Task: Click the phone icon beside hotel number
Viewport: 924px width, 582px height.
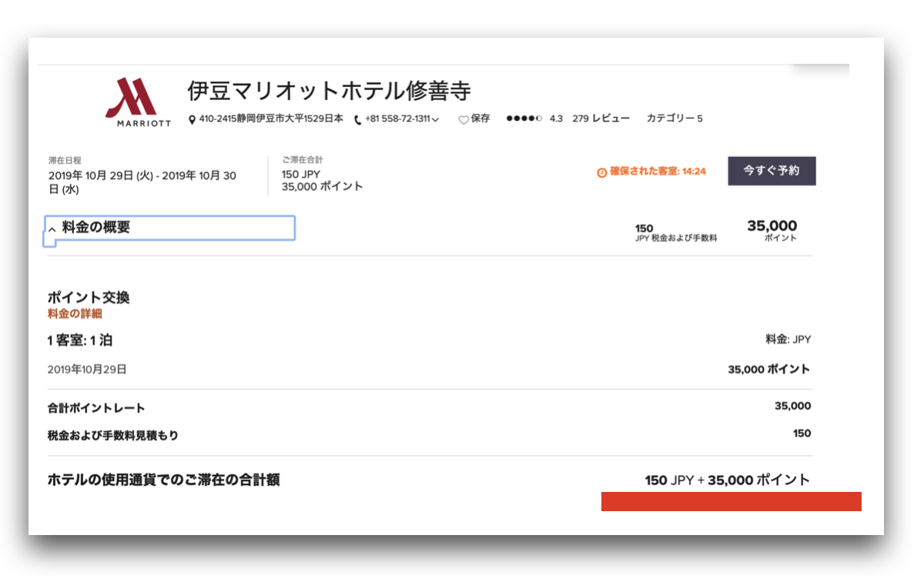Action: point(358,119)
